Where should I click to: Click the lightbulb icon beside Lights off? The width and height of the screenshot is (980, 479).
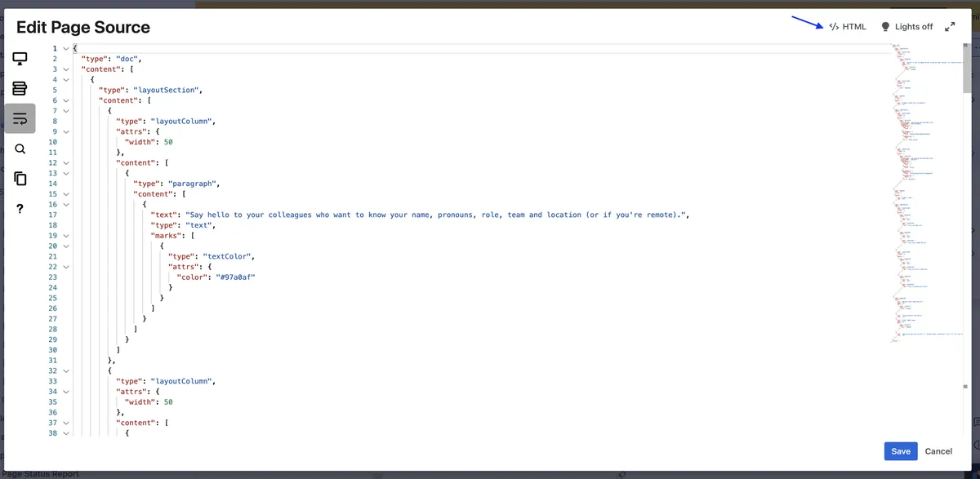(885, 27)
